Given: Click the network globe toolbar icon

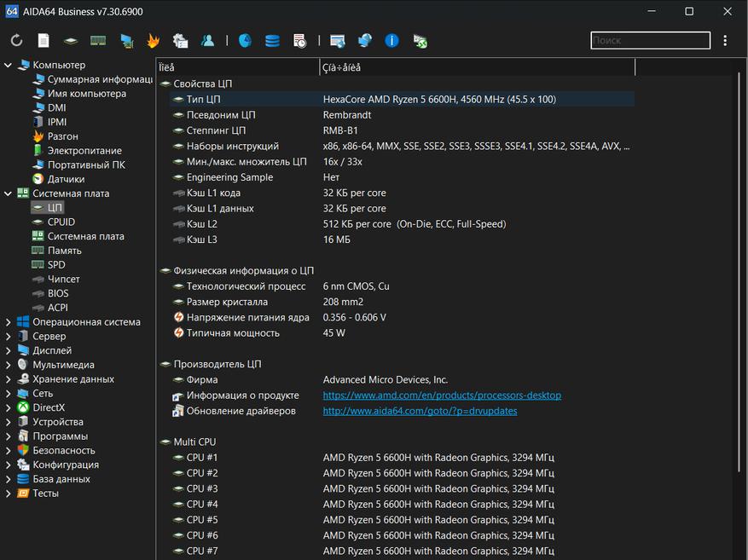Looking at the screenshot, I should click(365, 41).
